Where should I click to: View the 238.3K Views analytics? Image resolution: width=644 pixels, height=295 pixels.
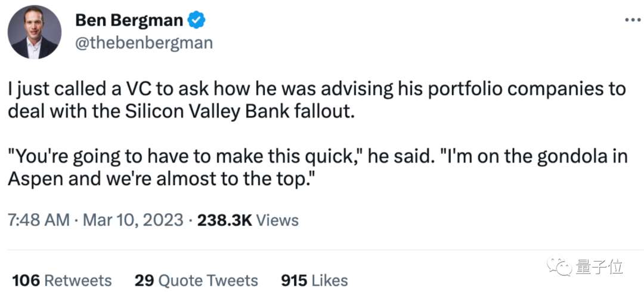tap(247, 220)
